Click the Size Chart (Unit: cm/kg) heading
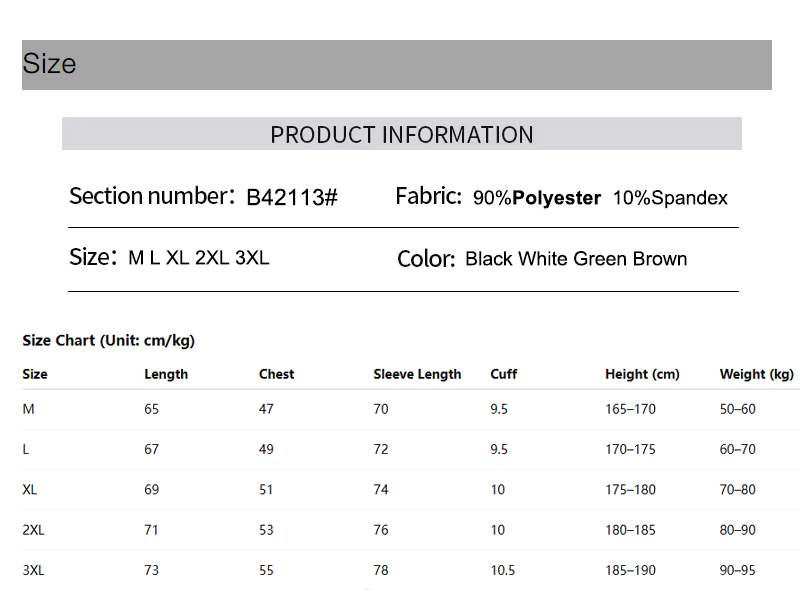The height and width of the screenshot is (605, 800). (109, 340)
